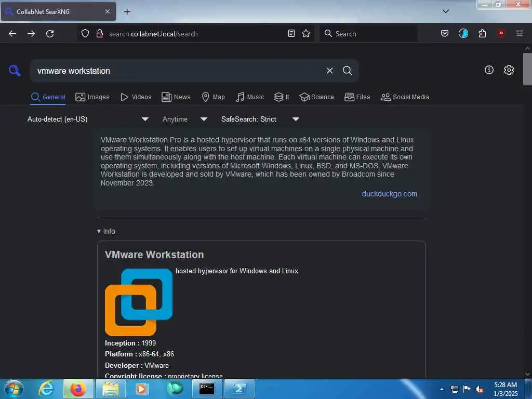The width and height of the screenshot is (532, 399).
Task: Click the scrollbar down arrow
Action: tap(527, 374)
